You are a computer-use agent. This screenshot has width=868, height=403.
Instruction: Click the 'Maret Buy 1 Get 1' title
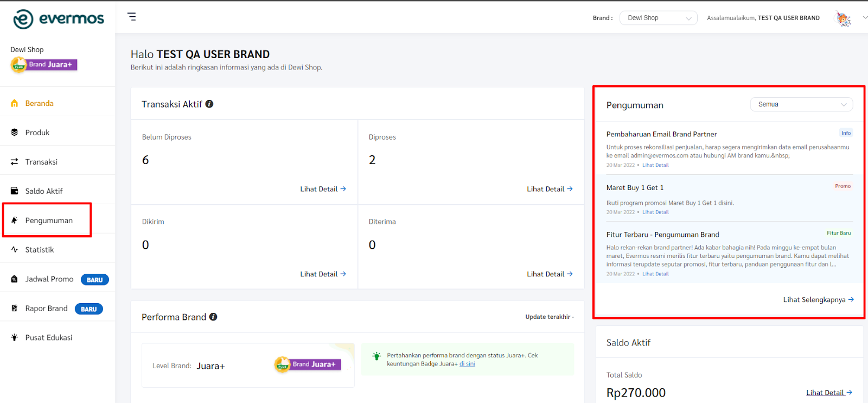tap(635, 188)
